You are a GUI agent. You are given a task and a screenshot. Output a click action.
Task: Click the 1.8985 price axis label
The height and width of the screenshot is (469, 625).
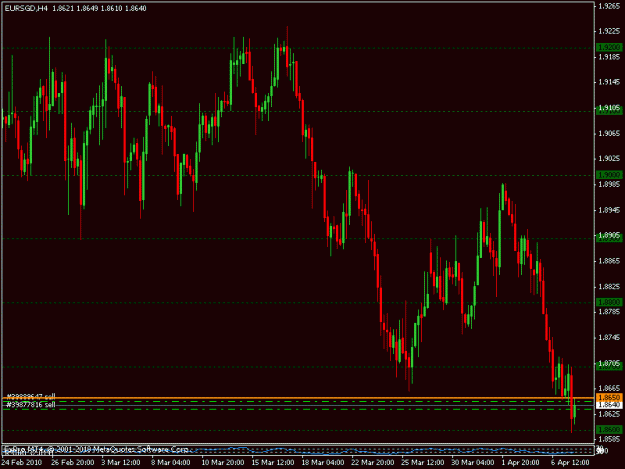[x=610, y=184]
